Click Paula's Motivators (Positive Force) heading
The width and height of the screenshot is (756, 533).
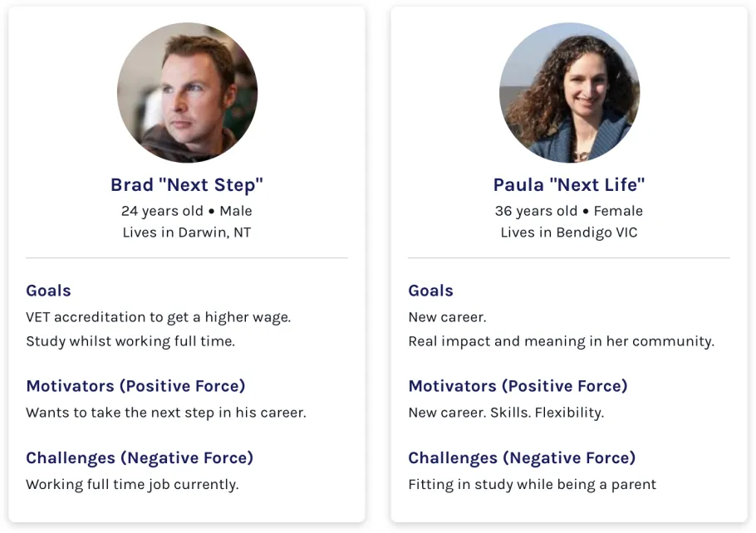[518, 386]
